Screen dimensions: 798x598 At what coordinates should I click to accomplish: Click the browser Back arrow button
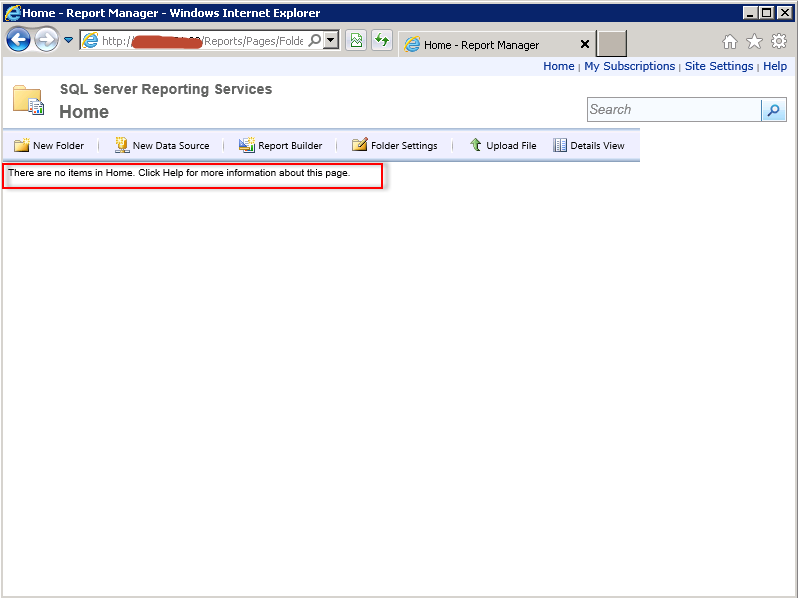pos(19,40)
